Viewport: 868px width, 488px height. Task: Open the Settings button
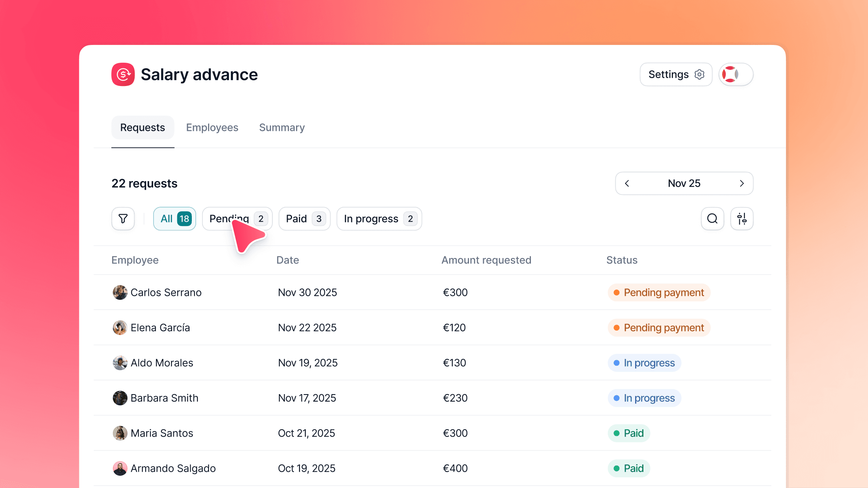676,74
